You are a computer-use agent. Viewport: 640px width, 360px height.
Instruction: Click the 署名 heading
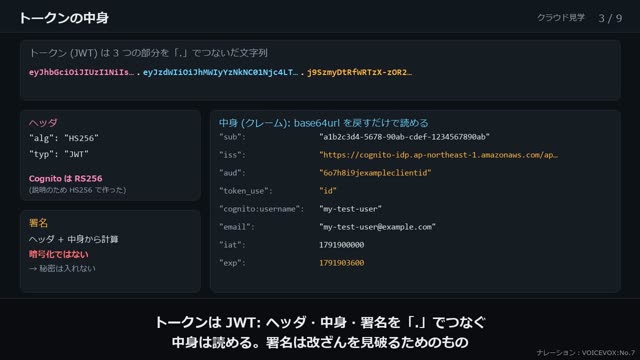pos(38,223)
